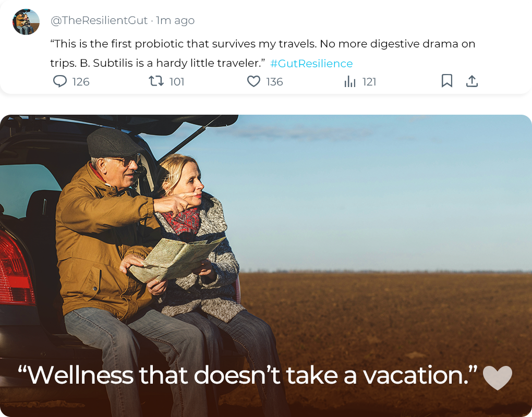Open the @TheResilientGut profile handle
Screen dimensions: 532x417
point(99,20)
